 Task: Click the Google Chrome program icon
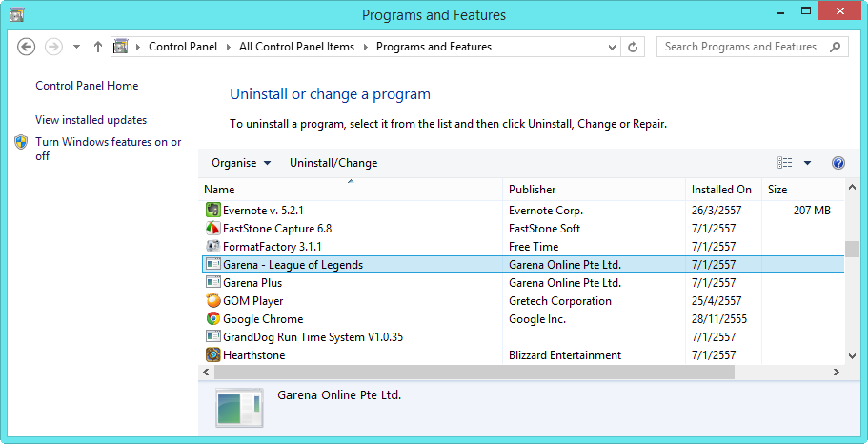[213, 319]
